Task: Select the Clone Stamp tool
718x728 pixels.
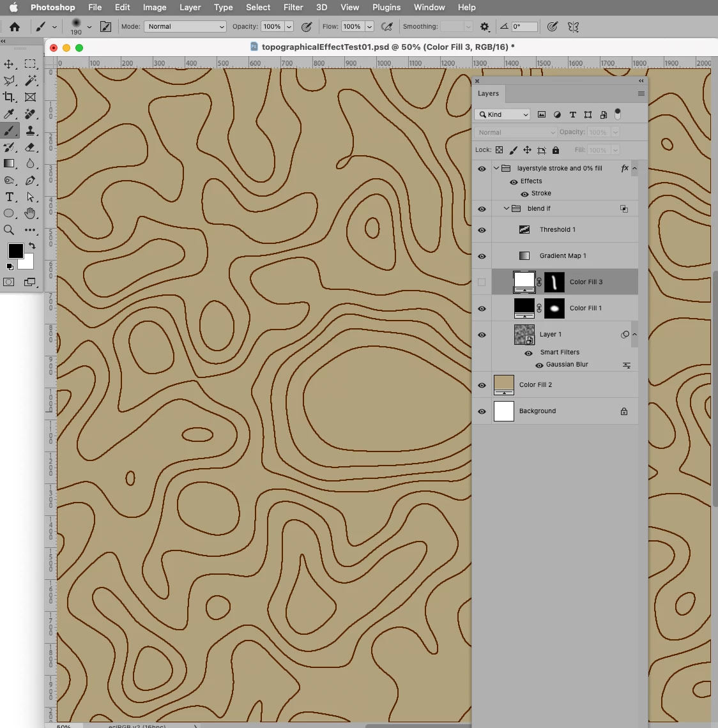Action: click(x=30, y=130)
